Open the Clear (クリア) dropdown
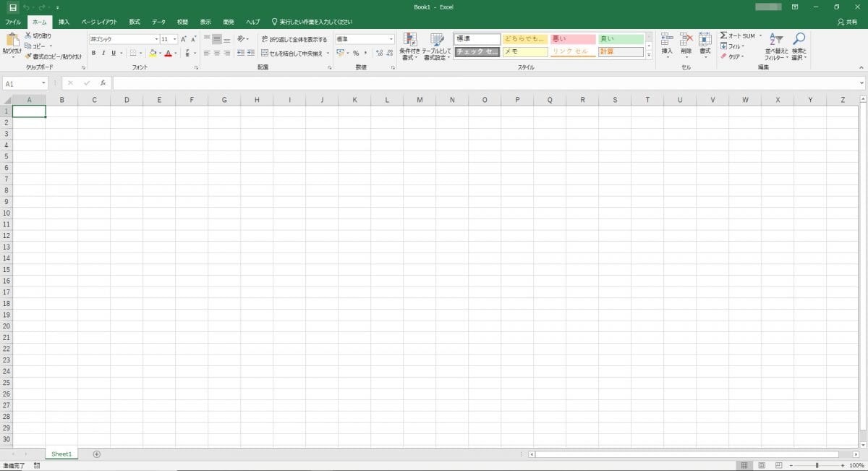 click(732, 56)
